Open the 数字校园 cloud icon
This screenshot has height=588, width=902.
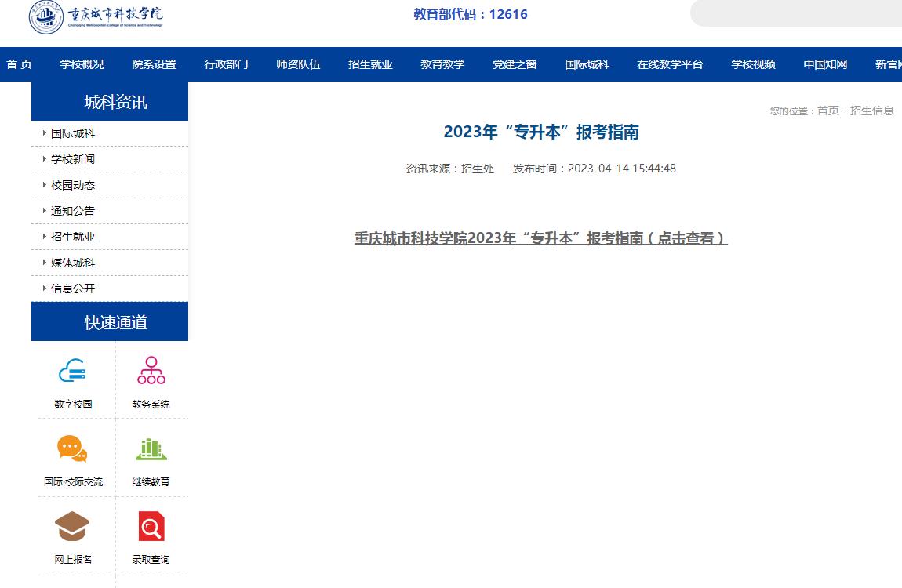tap(72, 371)
